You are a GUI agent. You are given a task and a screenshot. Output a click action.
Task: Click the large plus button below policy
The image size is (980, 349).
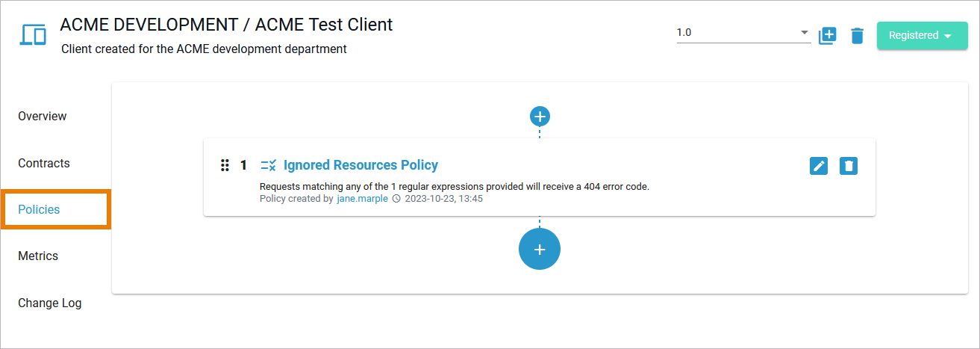coord(540,249)
